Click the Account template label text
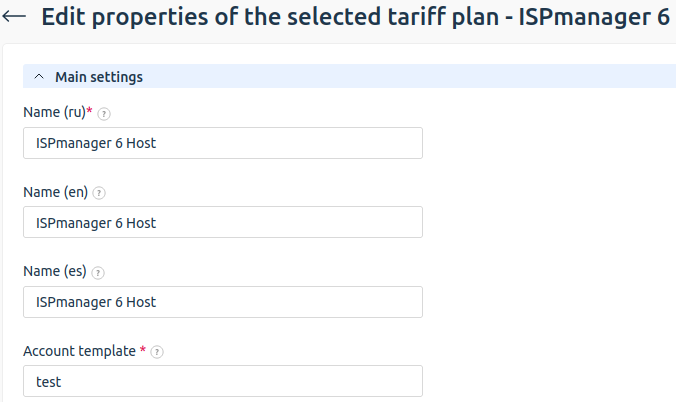Viewport: 676px width, 402px height. click(79, 351)
